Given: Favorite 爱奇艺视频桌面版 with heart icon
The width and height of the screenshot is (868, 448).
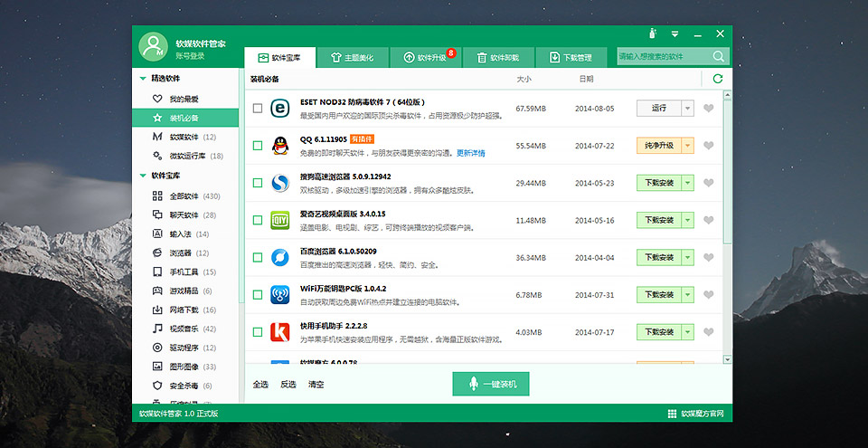Looking at the screenshot, I should (x=709, y=220).
